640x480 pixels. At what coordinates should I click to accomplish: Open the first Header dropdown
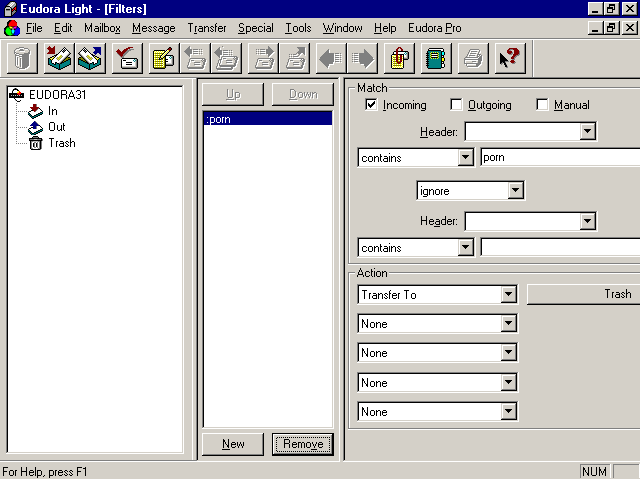587,131
